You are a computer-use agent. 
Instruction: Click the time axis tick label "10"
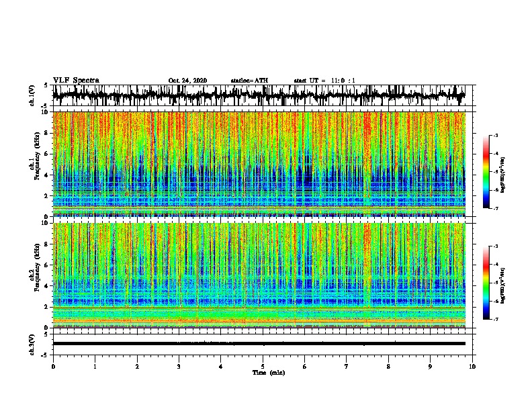[472, 367]
